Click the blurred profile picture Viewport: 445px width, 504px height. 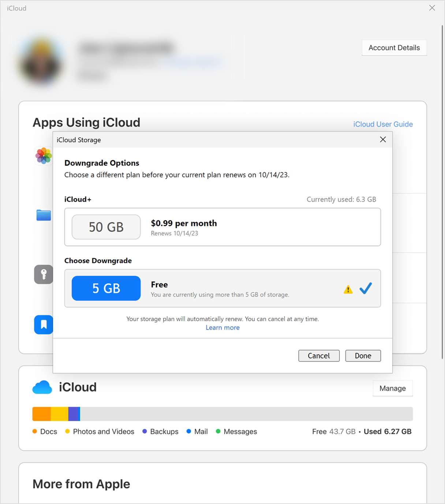[41, 61]
